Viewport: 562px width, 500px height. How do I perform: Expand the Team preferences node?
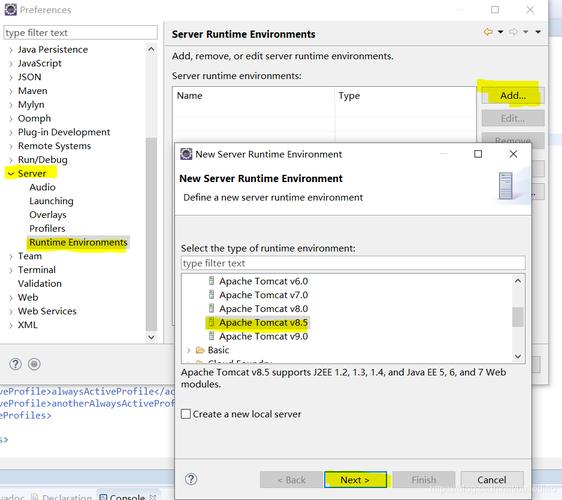[x=11, y=257]
